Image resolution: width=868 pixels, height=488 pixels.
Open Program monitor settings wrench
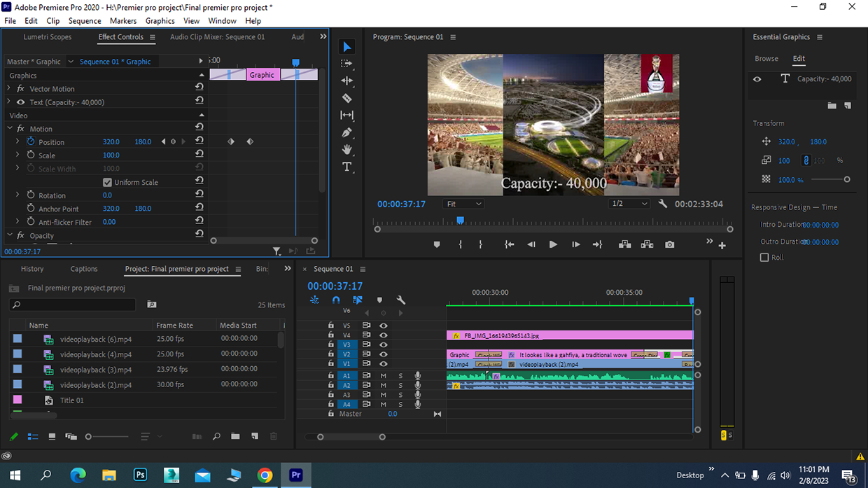click(663, 204)
